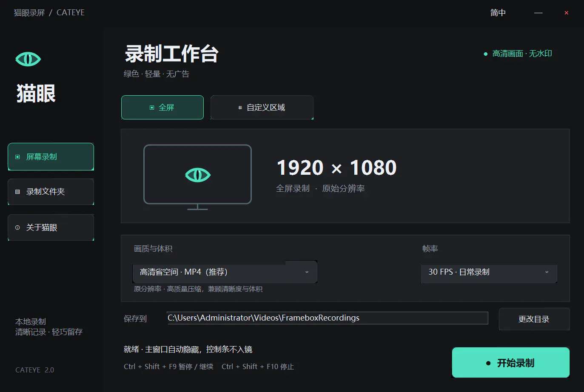Click the 绿色 · 轻量 · 无广告 subtitle

[157, 74]
